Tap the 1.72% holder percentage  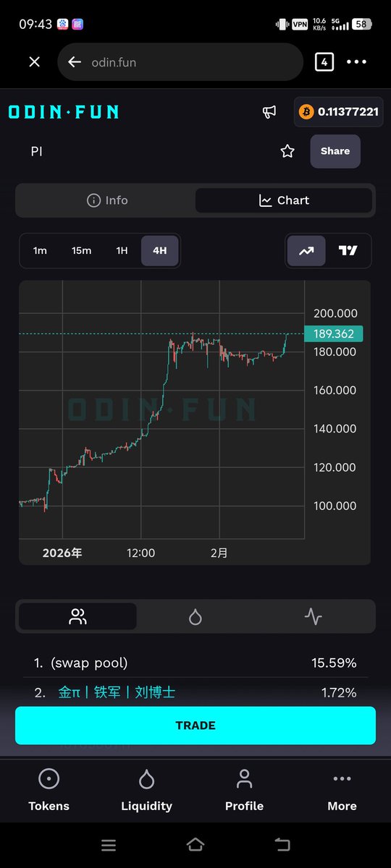coord(339,693)
